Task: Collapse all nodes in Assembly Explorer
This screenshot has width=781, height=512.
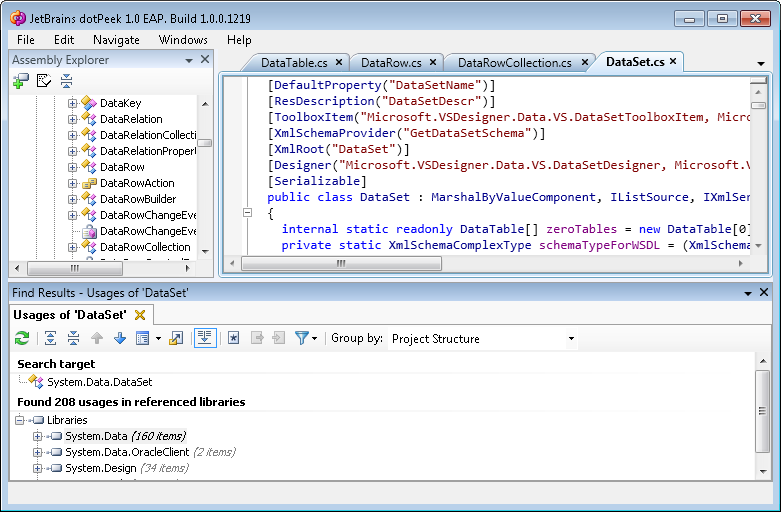Action: pyautogui.click(x=66, y=81)
